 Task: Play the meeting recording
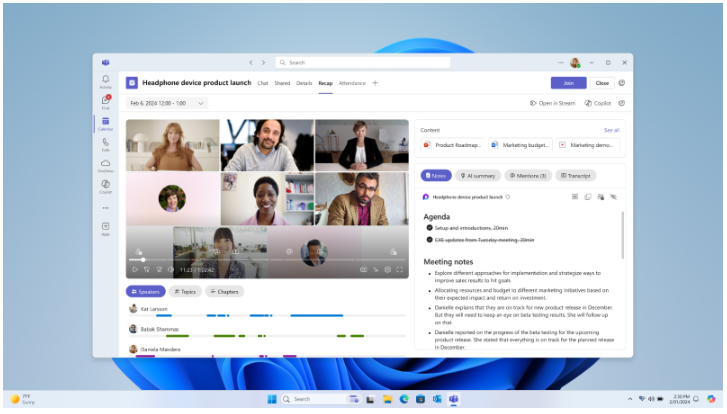coord(135,269)
